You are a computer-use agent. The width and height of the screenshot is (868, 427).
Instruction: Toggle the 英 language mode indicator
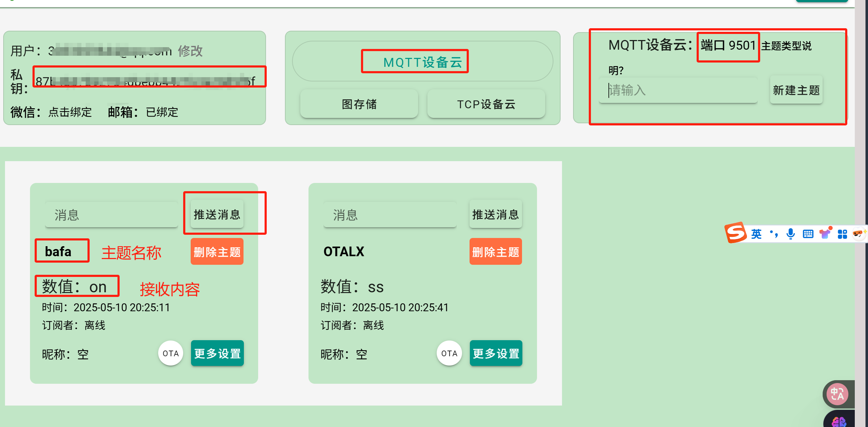click(756, 234)
